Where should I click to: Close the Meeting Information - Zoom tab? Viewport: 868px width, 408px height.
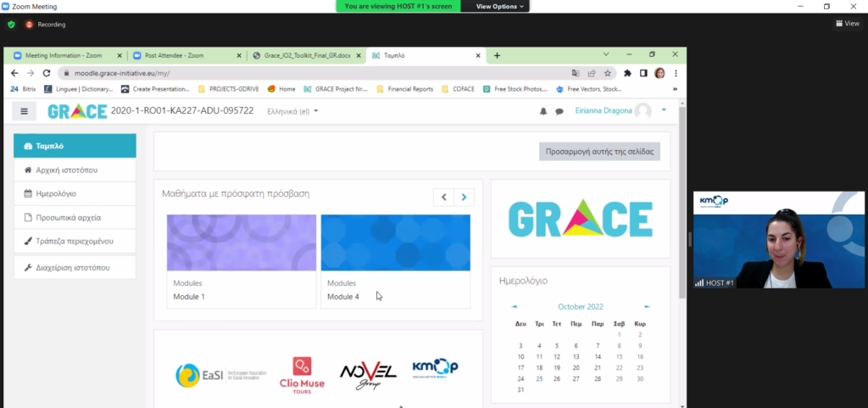click(x=120, y=55)
